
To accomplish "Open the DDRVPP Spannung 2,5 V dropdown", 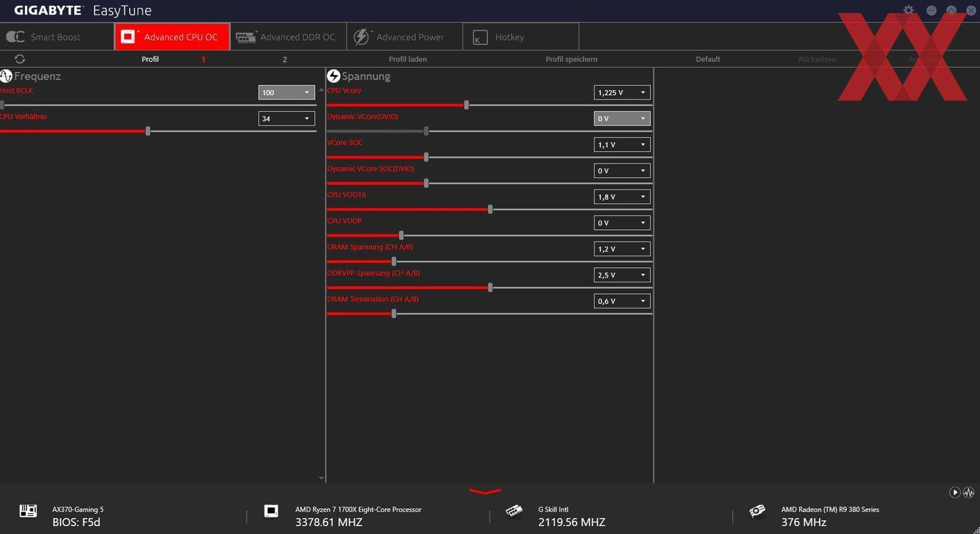I will click(x=622, y=275).
